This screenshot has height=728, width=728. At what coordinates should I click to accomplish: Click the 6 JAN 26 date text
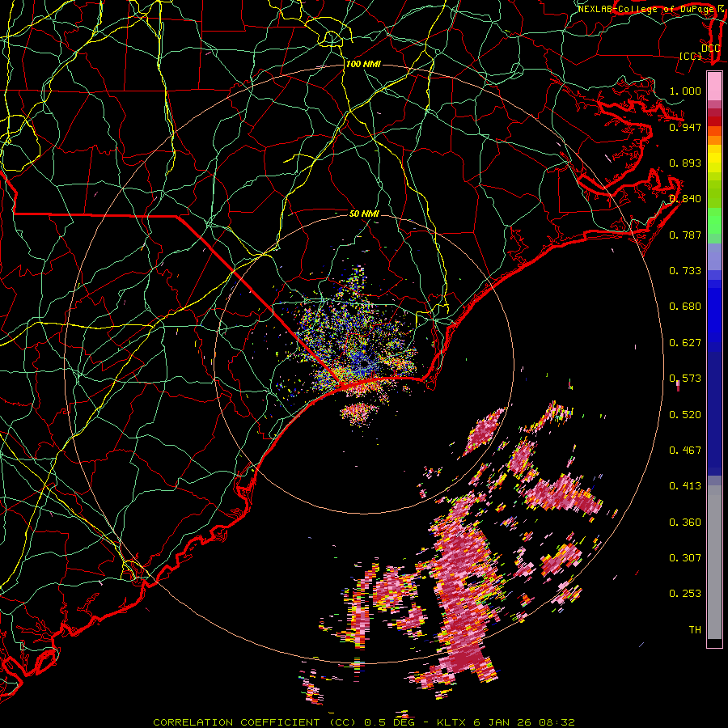point(503,722)
